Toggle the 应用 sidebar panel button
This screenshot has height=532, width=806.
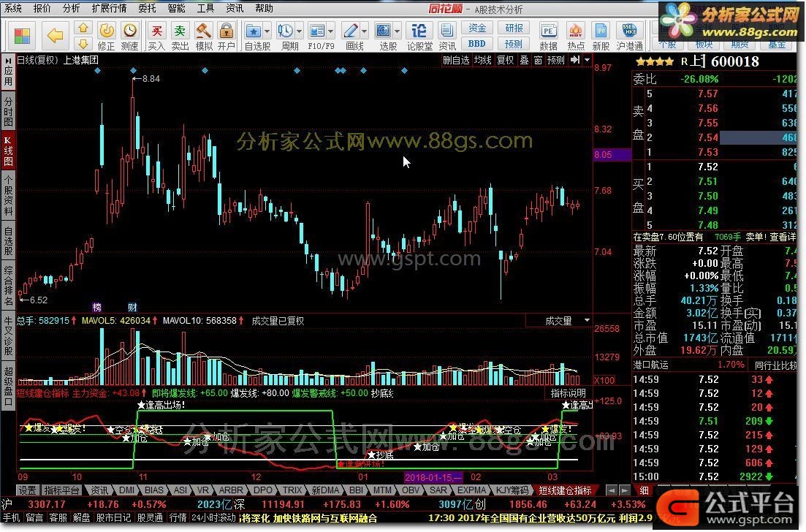(x=8, y=72)
